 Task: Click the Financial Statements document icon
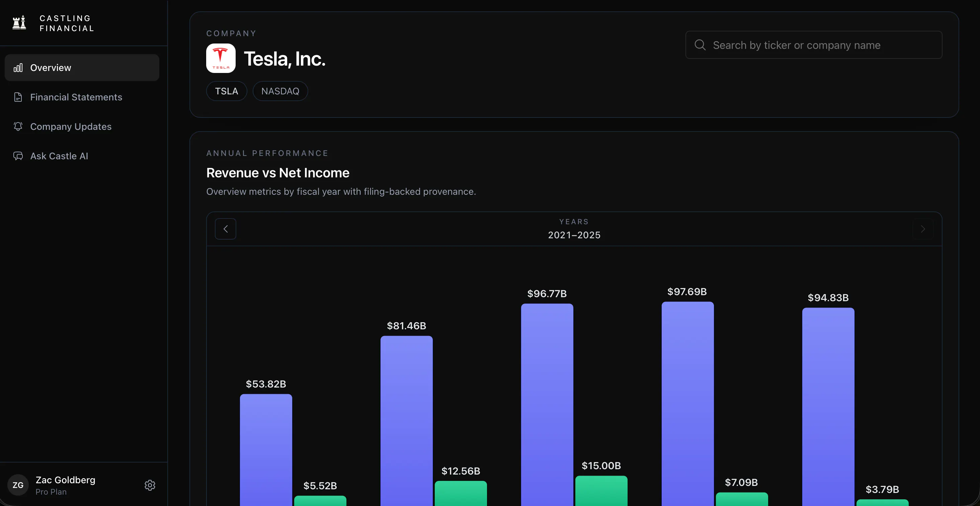[18, 97]
